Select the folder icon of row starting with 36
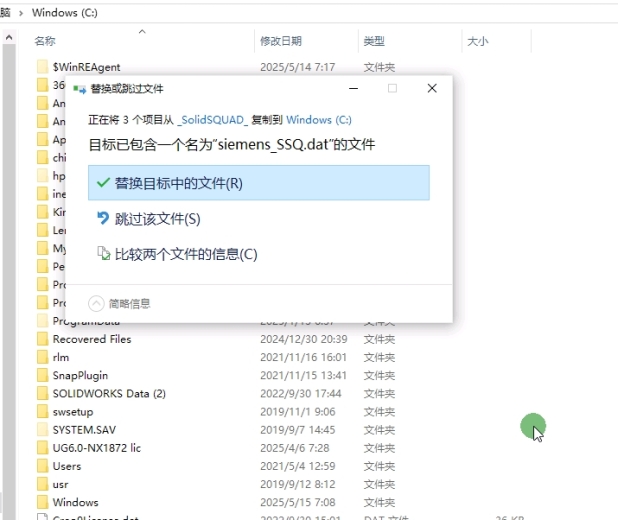The width and height of the screenshot is (618, 520). click(x=42, y=85)
